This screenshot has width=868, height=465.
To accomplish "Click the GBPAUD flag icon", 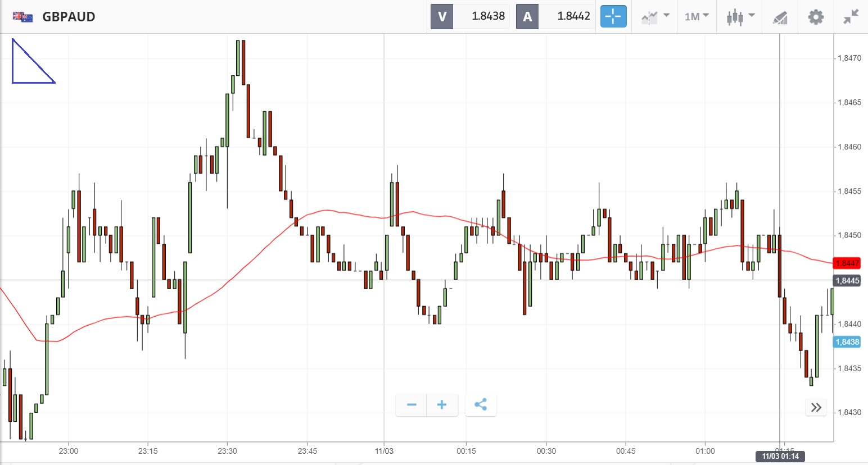I will coord(22,17).
